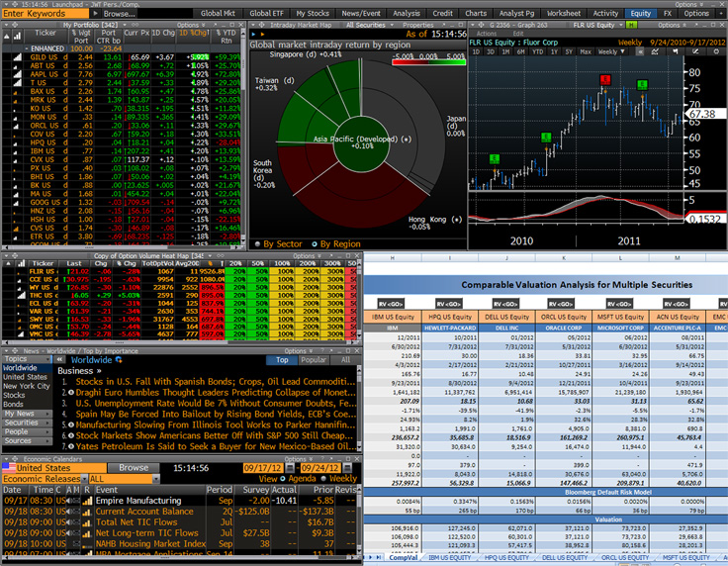
Task: Click red-green return color scale legend
Action: [x=428, y=59]
